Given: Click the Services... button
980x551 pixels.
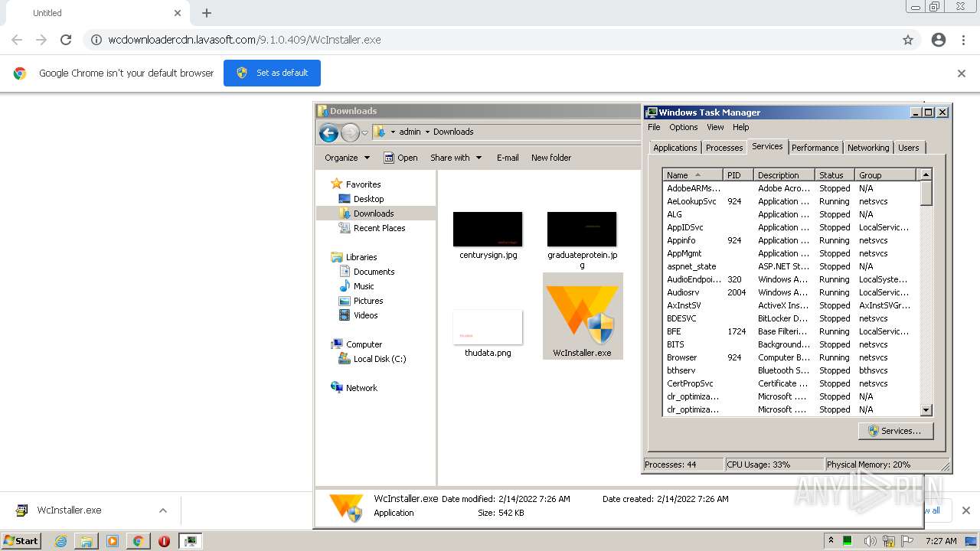Looking at the screenshot, I should (895, 431).
